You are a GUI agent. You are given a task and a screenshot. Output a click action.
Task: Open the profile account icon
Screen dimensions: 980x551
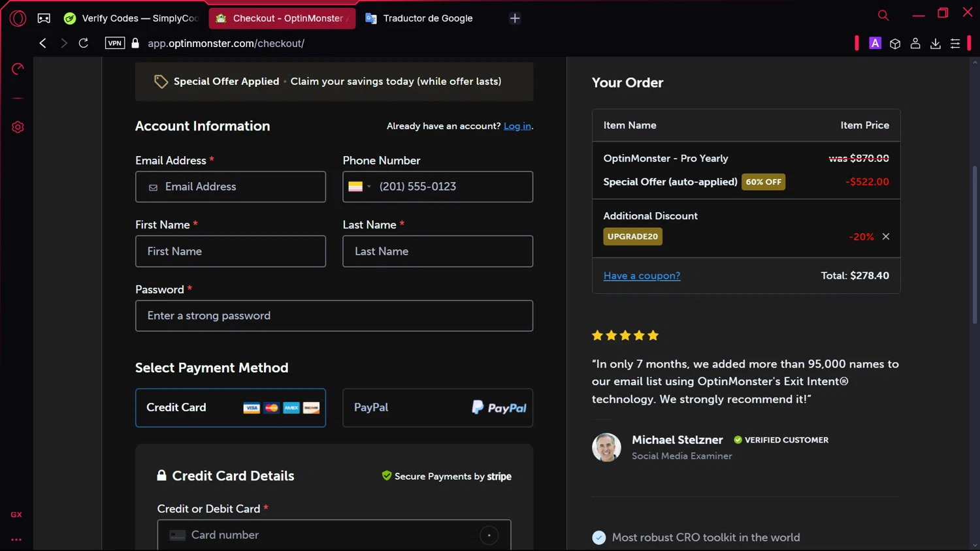915,43
